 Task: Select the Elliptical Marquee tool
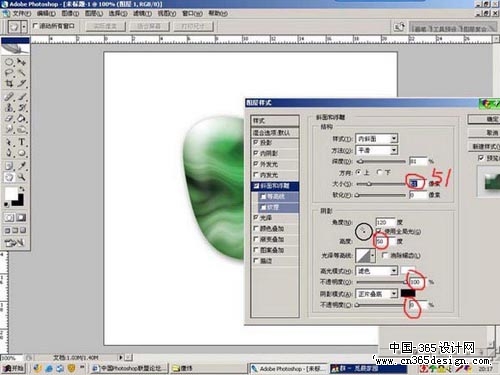9,62
